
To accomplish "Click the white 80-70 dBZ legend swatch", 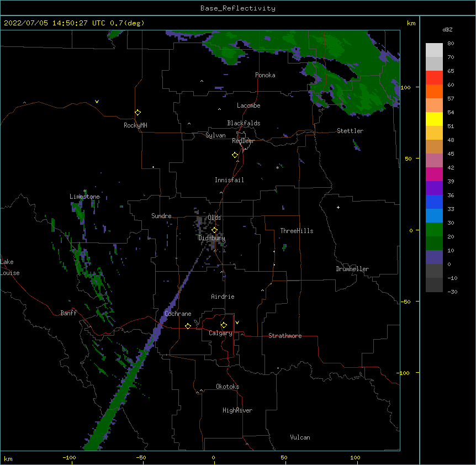I will point(434,50).
